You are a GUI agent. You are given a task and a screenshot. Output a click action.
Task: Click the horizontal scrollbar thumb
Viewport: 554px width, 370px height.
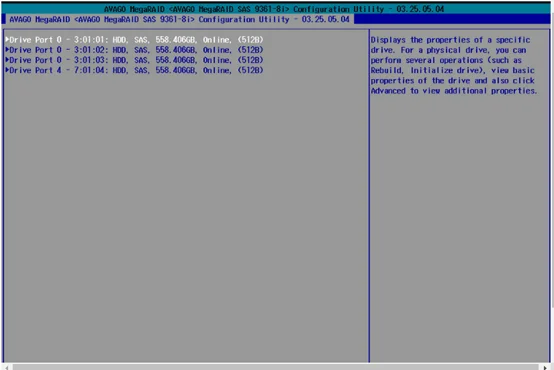click(x=276, y=368)
